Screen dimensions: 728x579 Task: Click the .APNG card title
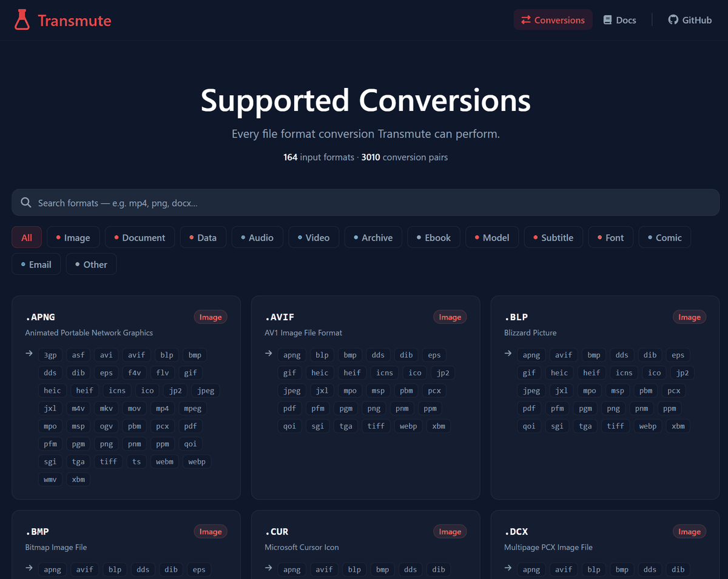[40, 317]
